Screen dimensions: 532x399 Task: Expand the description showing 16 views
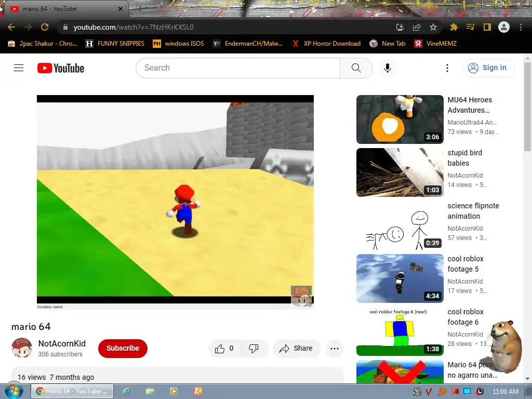pos(178,375)
